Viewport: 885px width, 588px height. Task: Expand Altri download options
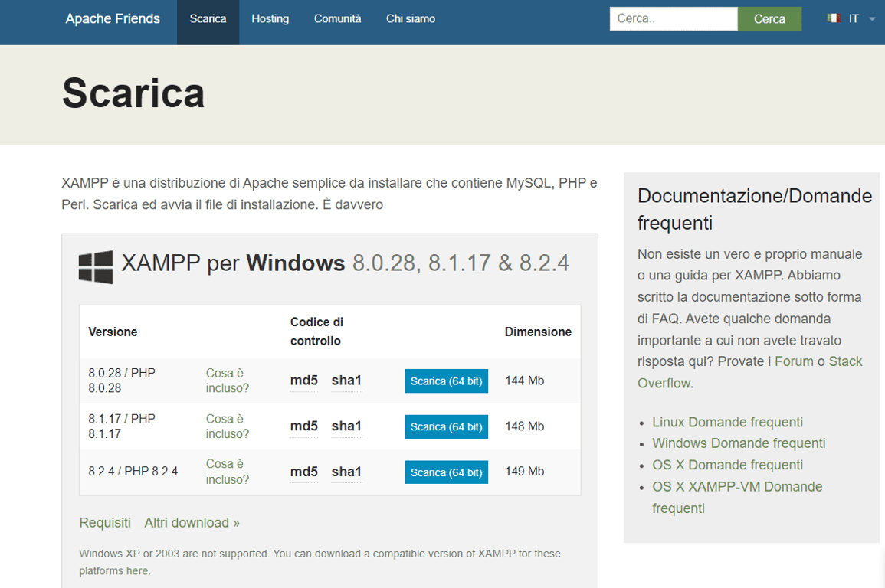click(191, 522)
